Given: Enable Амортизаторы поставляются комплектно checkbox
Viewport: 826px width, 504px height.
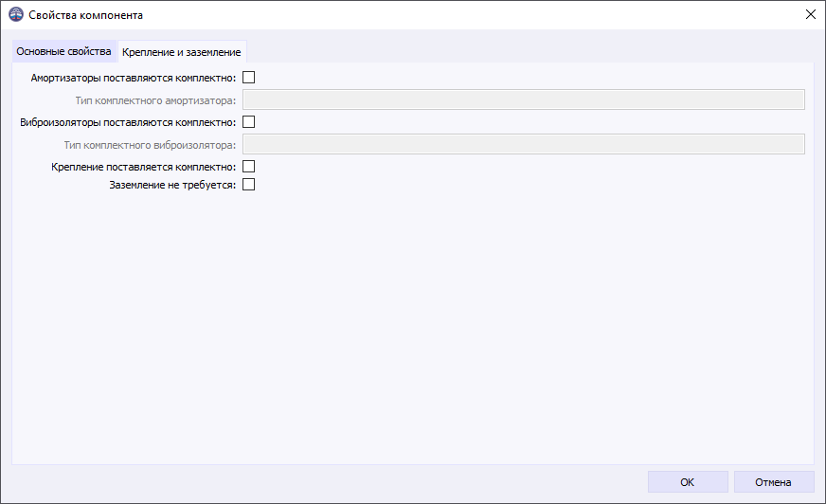Looking at the screenshot, I should [248, 78].
